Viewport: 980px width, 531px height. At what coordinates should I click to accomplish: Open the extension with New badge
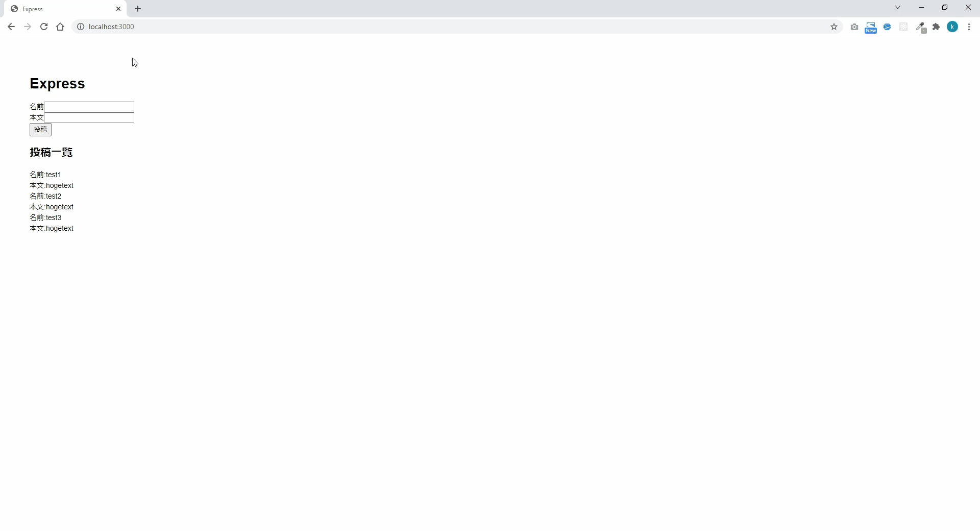871,28
